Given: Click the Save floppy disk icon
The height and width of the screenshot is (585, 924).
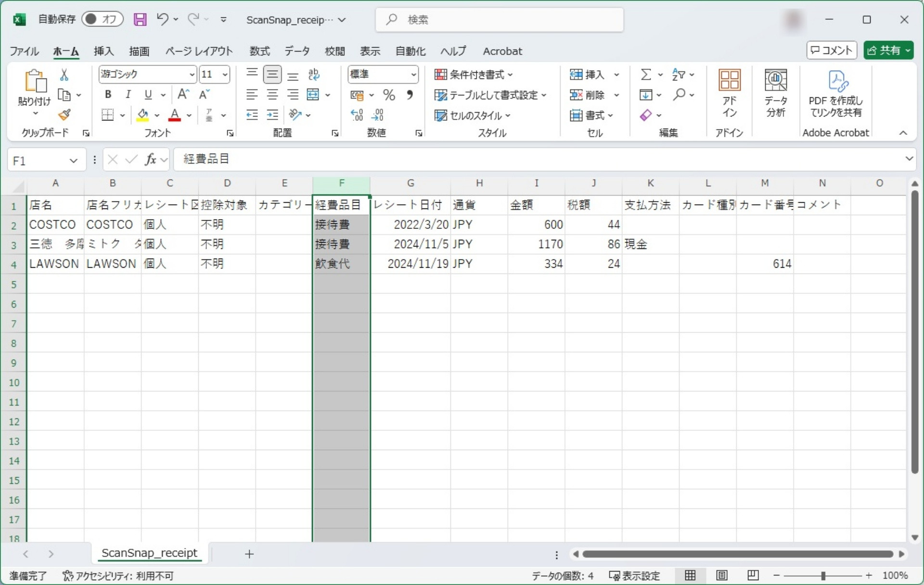Looking at the screenshot, I should point(140,20).
